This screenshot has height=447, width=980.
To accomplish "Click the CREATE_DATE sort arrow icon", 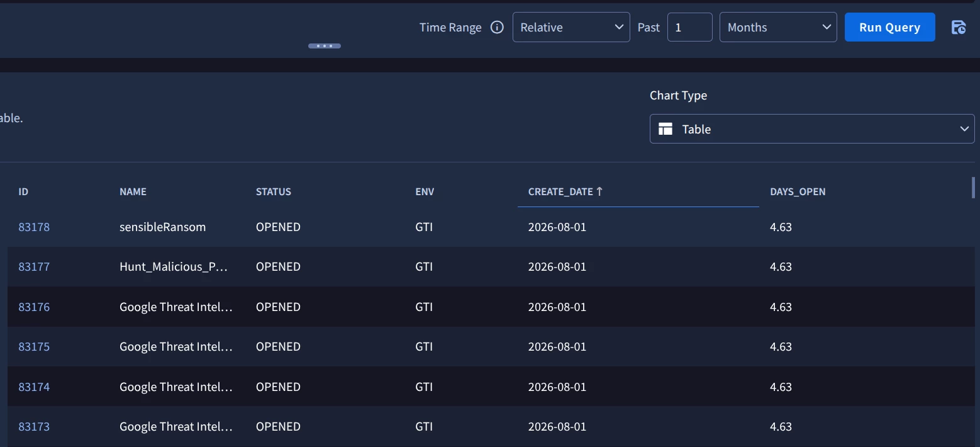I will [599, 191].
